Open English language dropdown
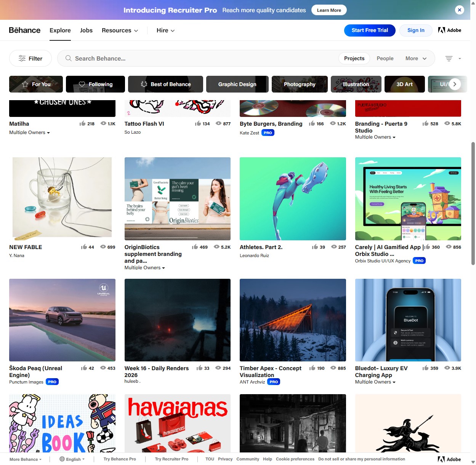 tap(72, 459)
